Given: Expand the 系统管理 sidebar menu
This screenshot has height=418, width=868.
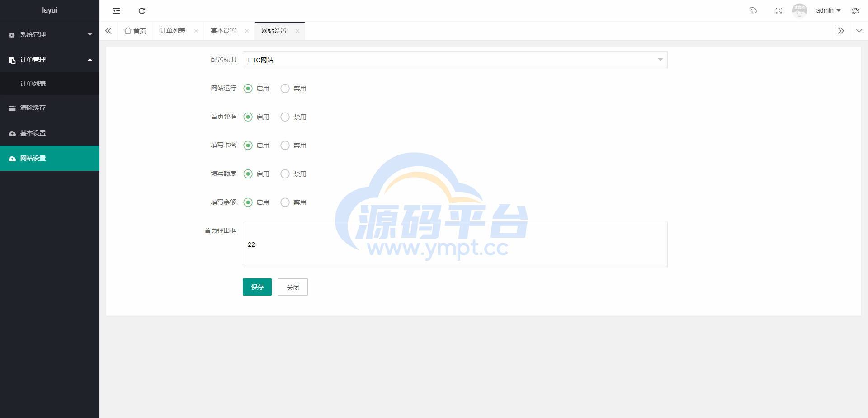Looking at the screenshot, I should 50,34.
